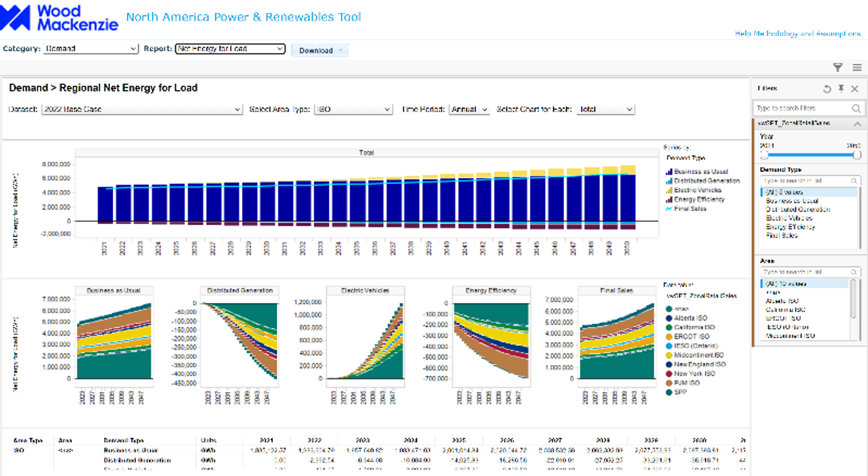Image resolution: width=868 pixels, height=476 pixels.
Task: Pin the Filters panel
Action: 841,89
